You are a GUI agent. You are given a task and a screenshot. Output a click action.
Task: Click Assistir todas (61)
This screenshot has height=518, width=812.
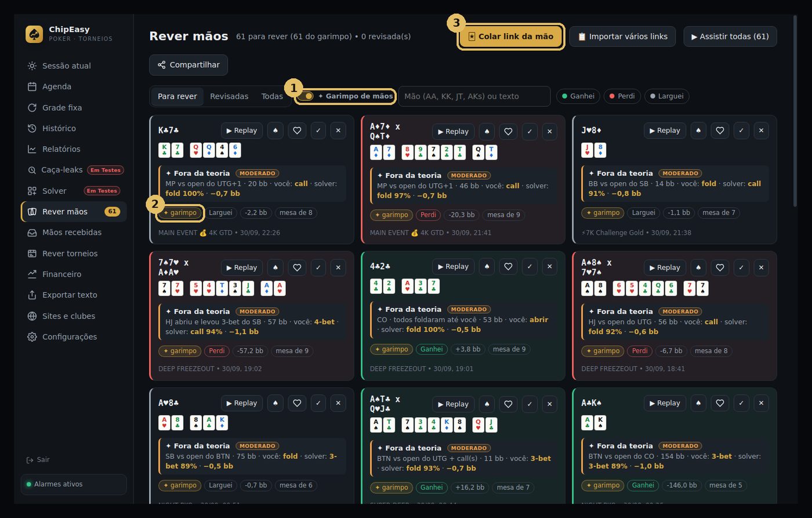(x=730, y=36)
